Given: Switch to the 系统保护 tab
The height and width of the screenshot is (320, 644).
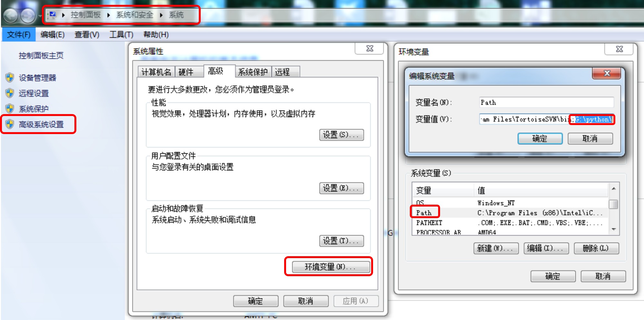Looking at the screenshot, I should [253, 72].
